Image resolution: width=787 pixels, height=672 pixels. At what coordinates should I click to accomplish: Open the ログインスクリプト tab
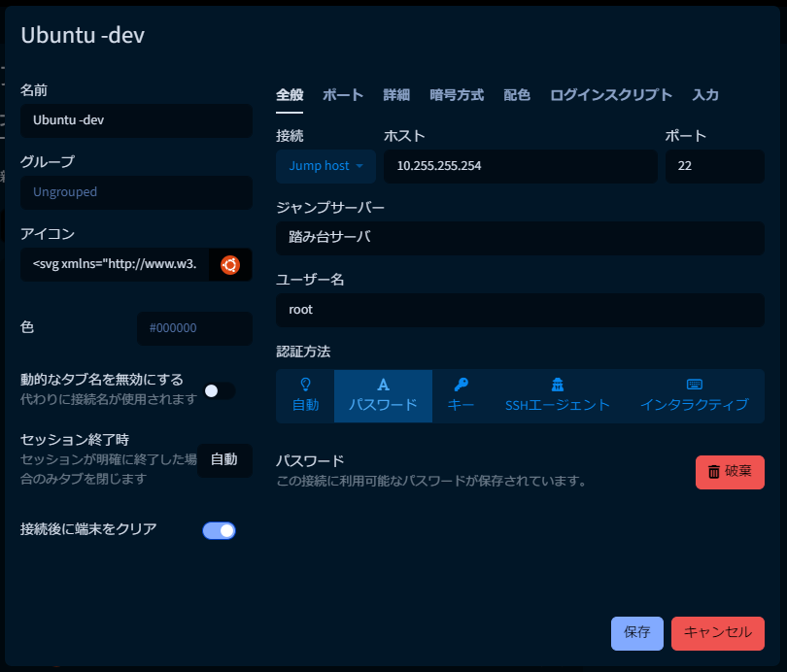[x=609, y=95]
